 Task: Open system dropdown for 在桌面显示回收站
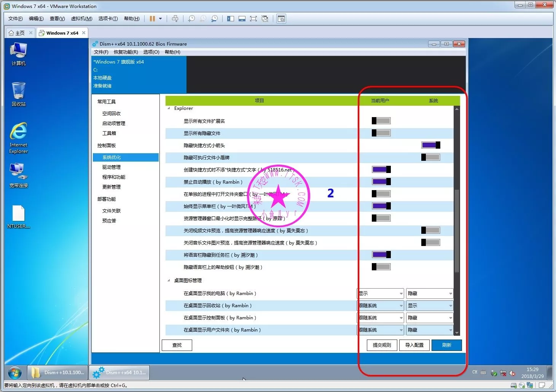(x=429, y=306)
